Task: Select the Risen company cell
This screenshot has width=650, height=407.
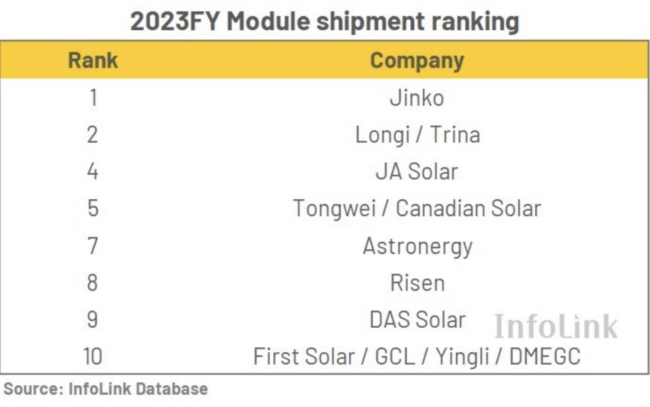Action: pyautogui.click(x=416, y=283)
